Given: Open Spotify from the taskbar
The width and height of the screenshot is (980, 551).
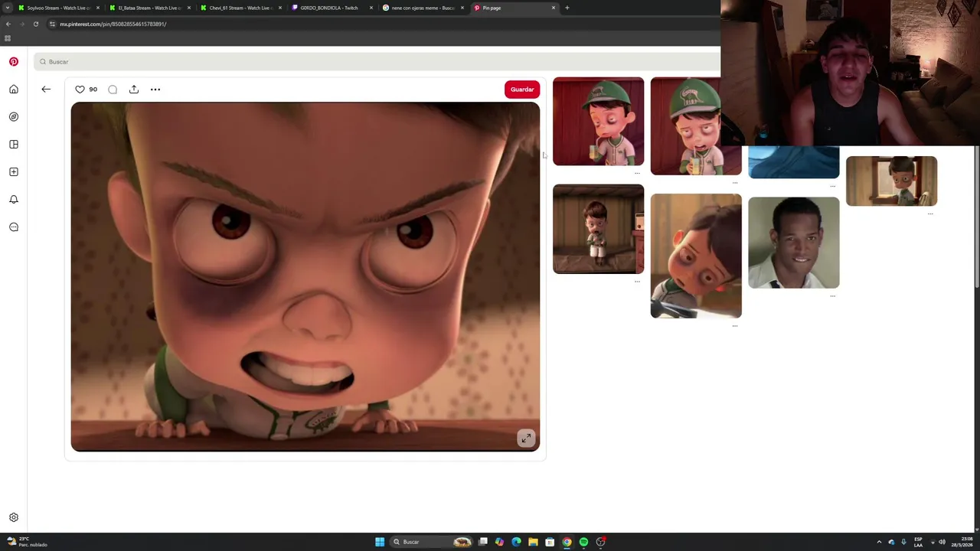Looking at the screenshot, I should tap(583, 542).
